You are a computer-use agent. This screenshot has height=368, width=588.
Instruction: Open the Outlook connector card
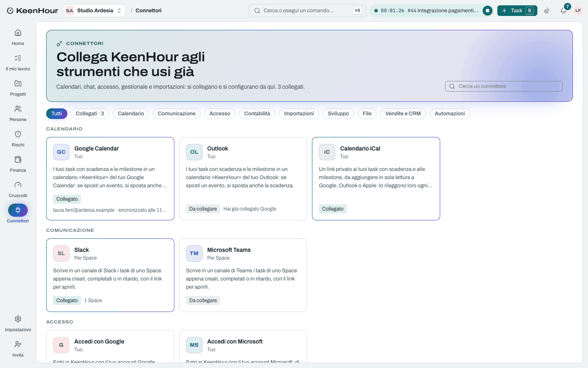pos(243,179)
